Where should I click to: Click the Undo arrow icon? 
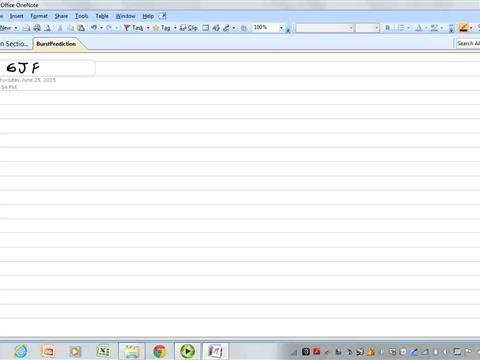(94, 28)
